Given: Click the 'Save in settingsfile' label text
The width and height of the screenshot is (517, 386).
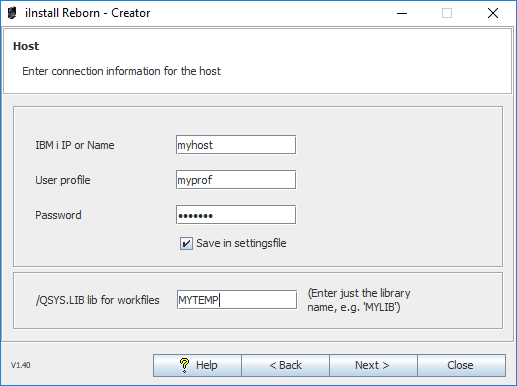Looking at the screenshot, I should (241, 243).
